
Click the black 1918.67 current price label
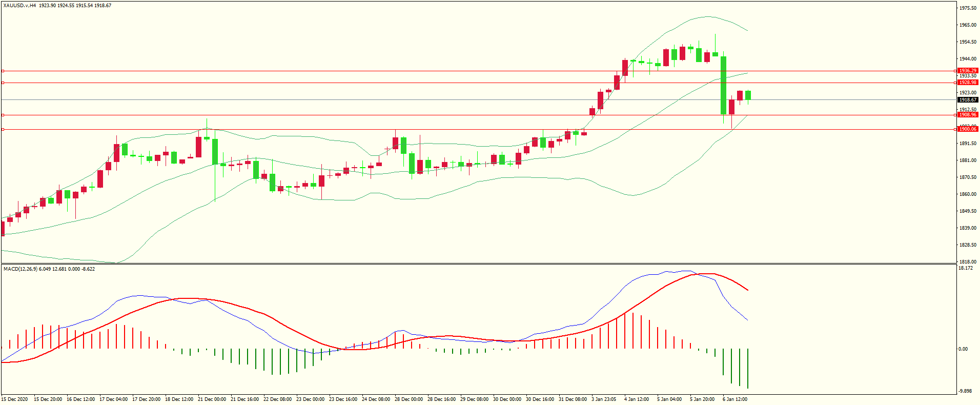click(967, 100)
